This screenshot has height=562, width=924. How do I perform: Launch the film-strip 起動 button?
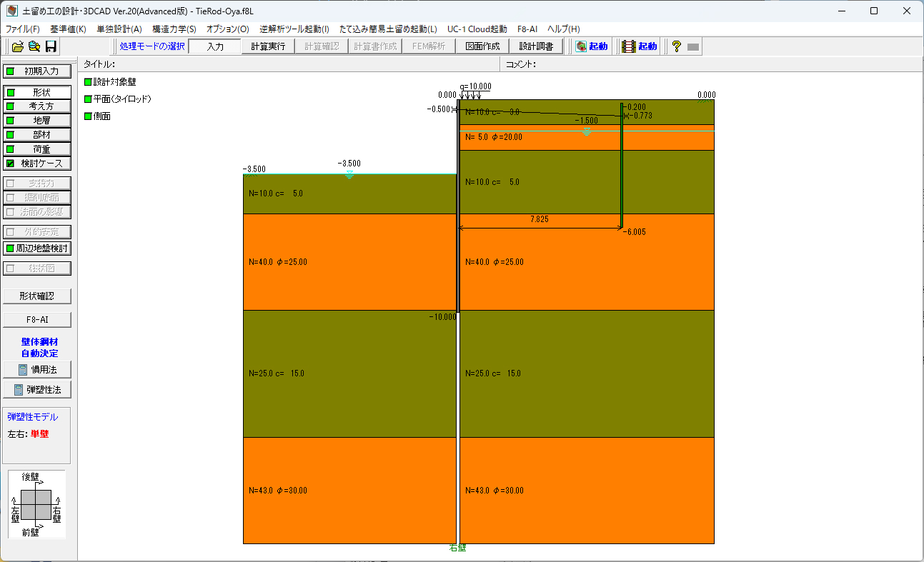tap(640, 46)
